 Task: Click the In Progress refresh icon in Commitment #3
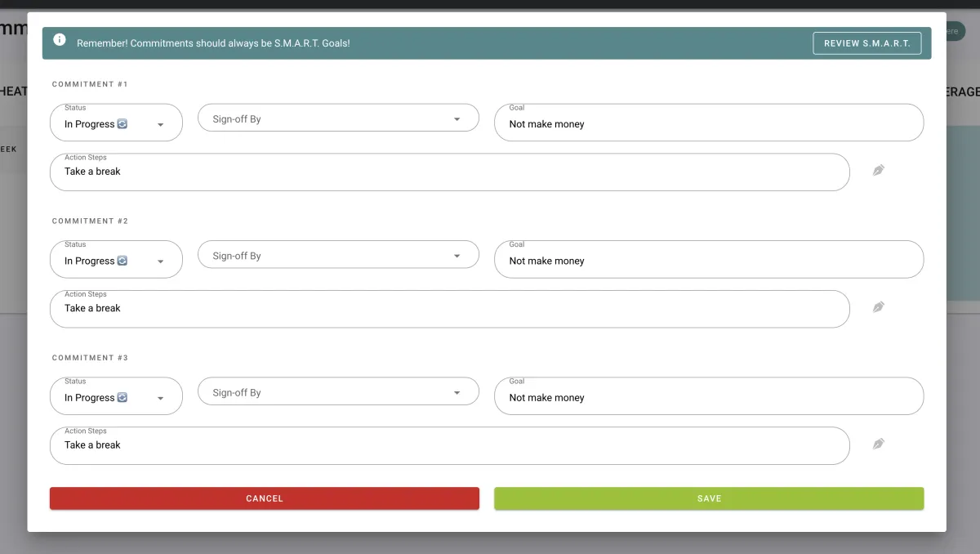pos(122,397)
